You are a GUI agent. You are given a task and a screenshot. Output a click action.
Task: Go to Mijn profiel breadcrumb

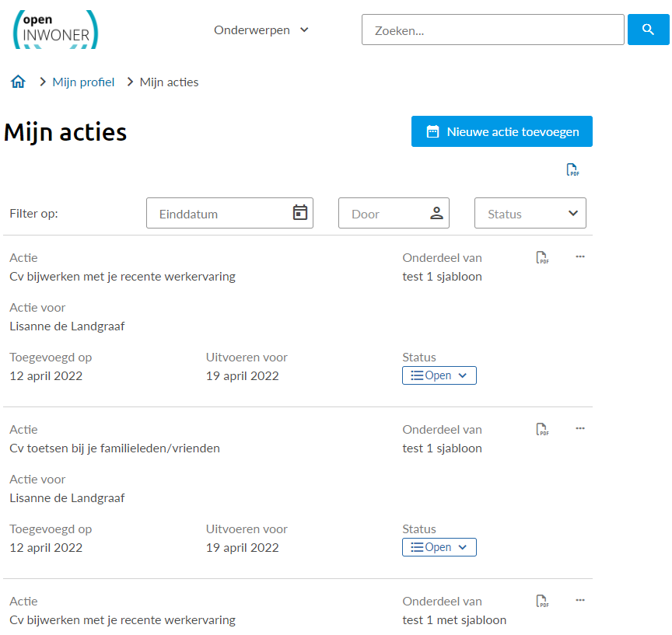tap(83, 82)
